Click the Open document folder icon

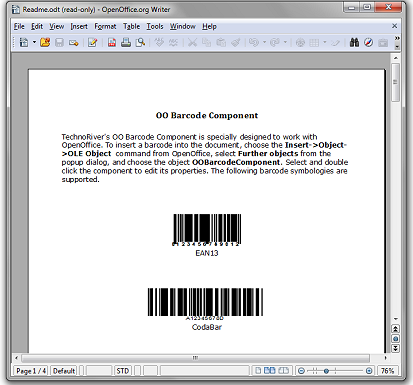45,42
